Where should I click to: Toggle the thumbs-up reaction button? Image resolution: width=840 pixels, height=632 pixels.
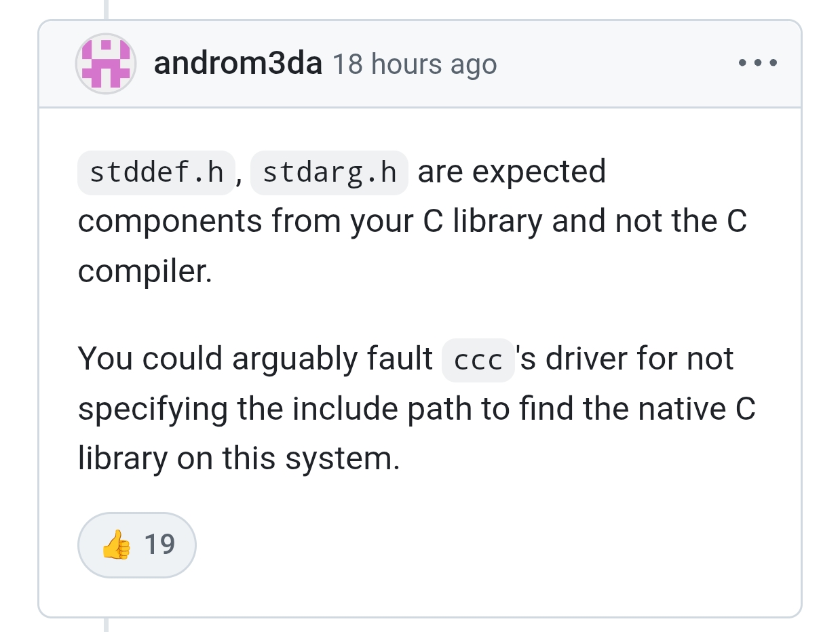point(137,545)
